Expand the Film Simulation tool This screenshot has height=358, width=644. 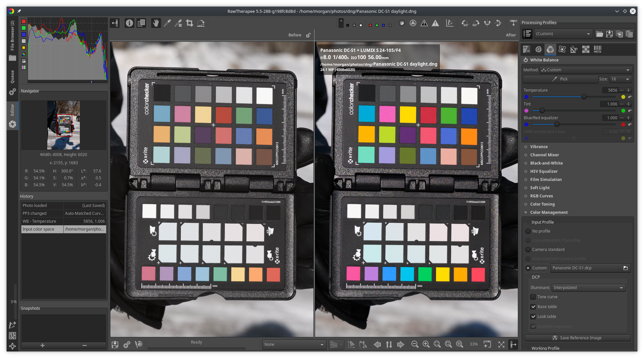(546, 180)
